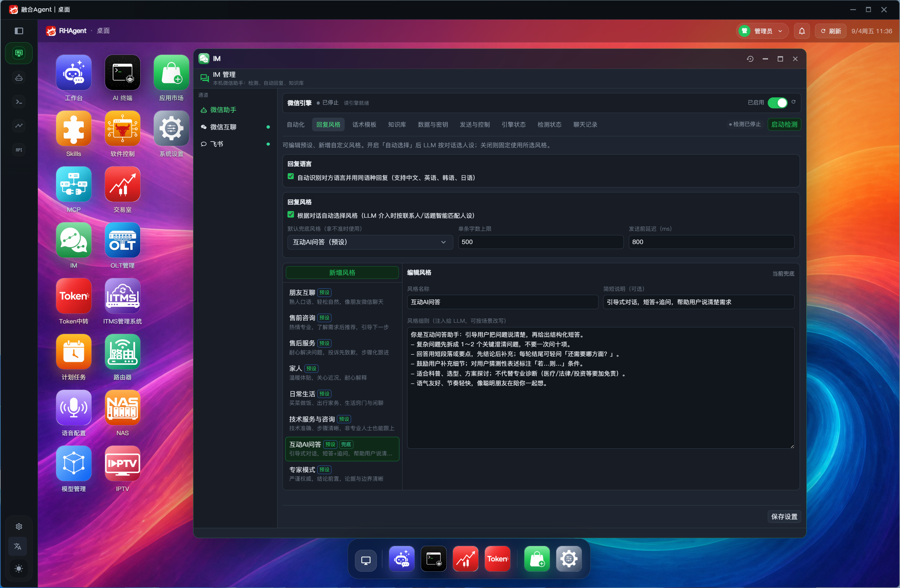Switch to the 知识库 tab
The width and height of the screenshot is (900, 588).
(x=397, y=124)
